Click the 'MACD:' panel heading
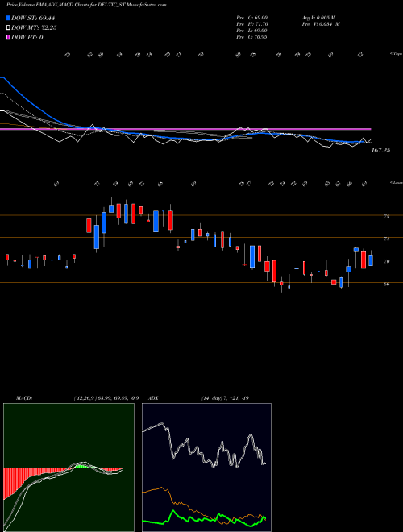403x532 pixels. 24,398
